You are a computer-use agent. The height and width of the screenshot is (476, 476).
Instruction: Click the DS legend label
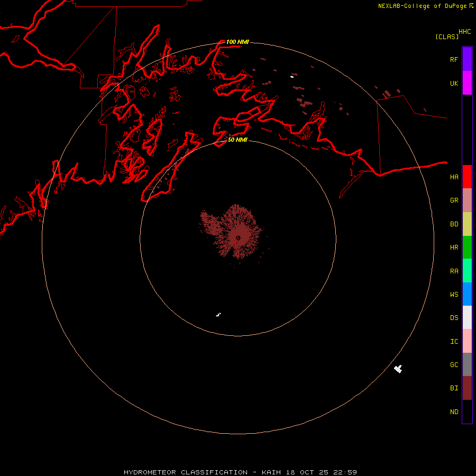pyautogui.click(x=454, y=318)
